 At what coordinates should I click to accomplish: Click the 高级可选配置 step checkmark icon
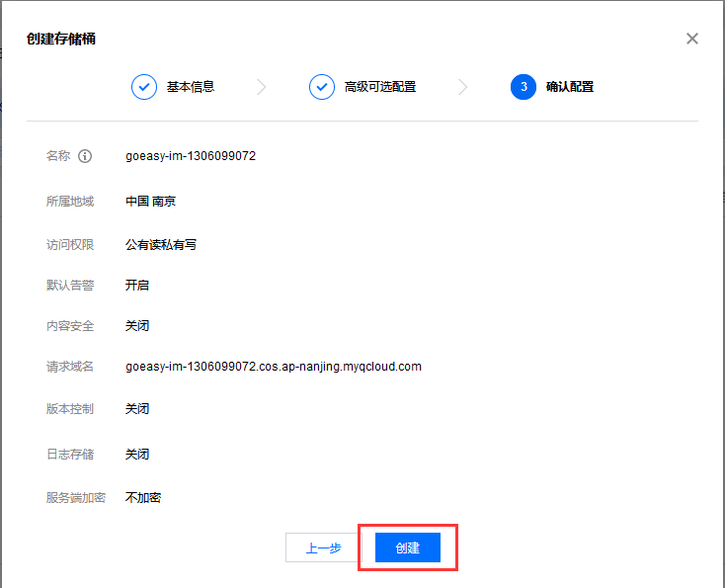322,87
